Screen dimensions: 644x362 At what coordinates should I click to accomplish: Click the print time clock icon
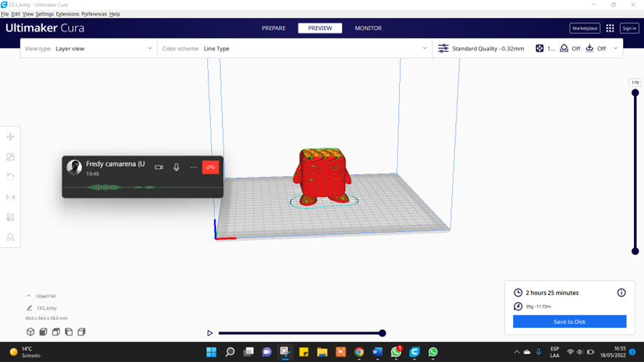click(518, 292)
